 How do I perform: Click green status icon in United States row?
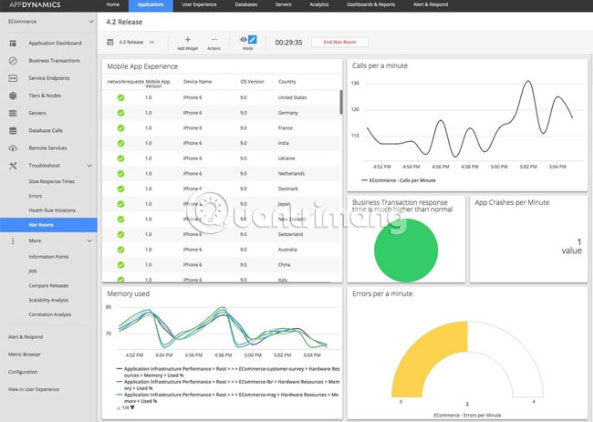(121, 98)
